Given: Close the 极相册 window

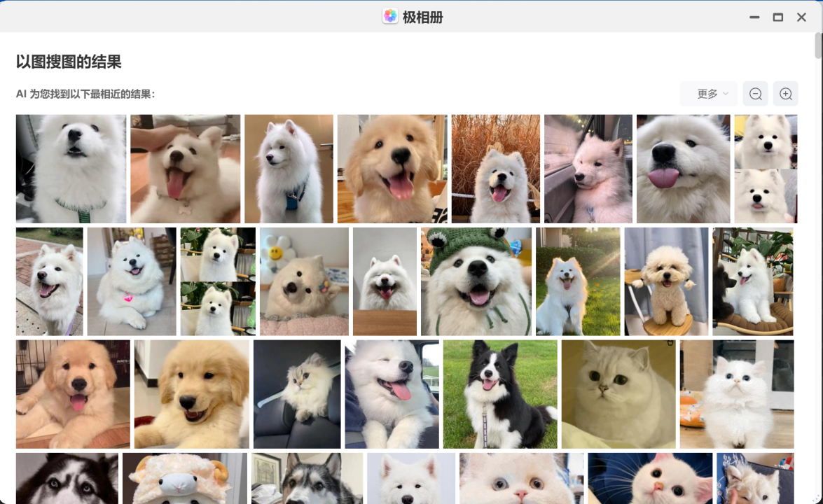Looking at the screenshot, I should (x=801, y=17).
